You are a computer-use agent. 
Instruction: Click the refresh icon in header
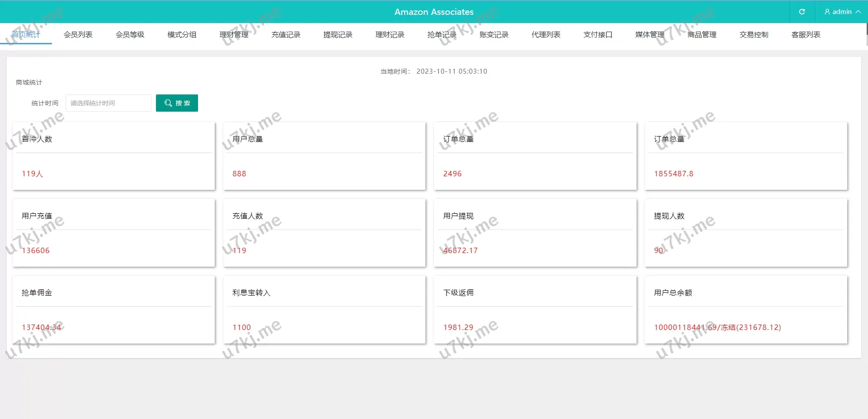(x=802, y=12)
